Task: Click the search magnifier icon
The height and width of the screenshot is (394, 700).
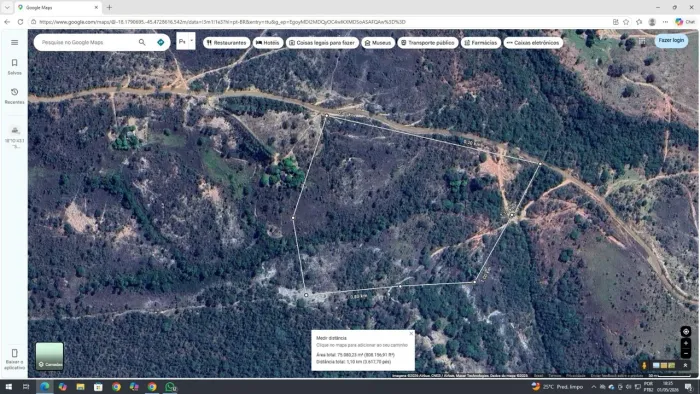Action: 142,42
